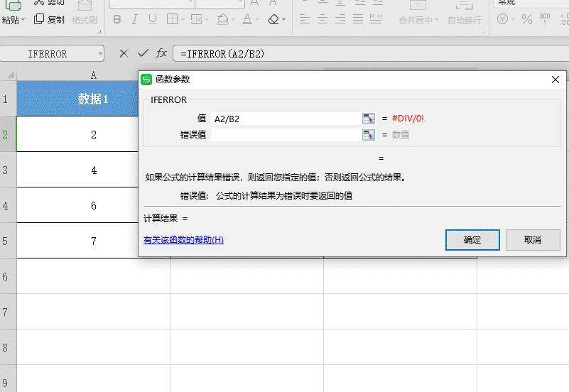Click the 取消 button
The width and height of the screenshot is (569, 392).
(533, 240)
